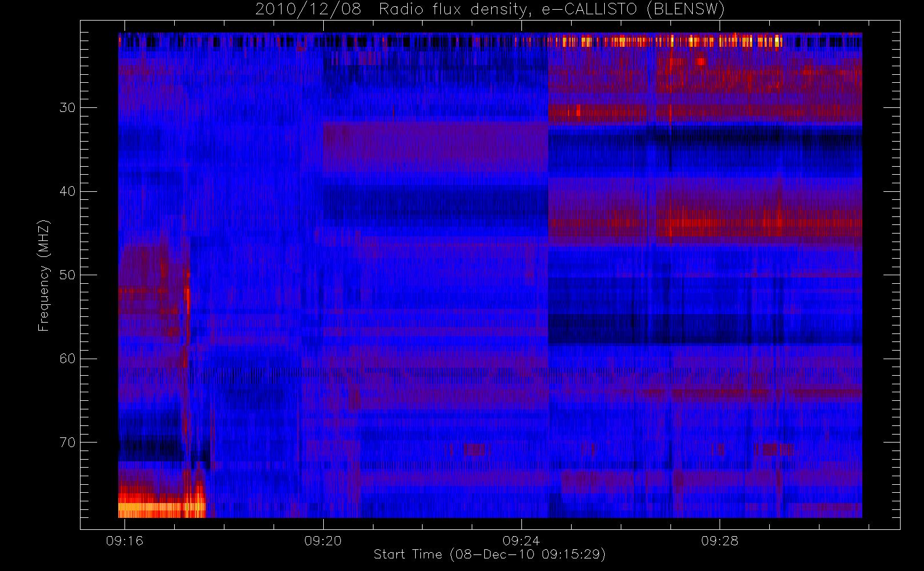Click the 09:16 time tick label
924x571 pixels.
(x=124, y=541)
